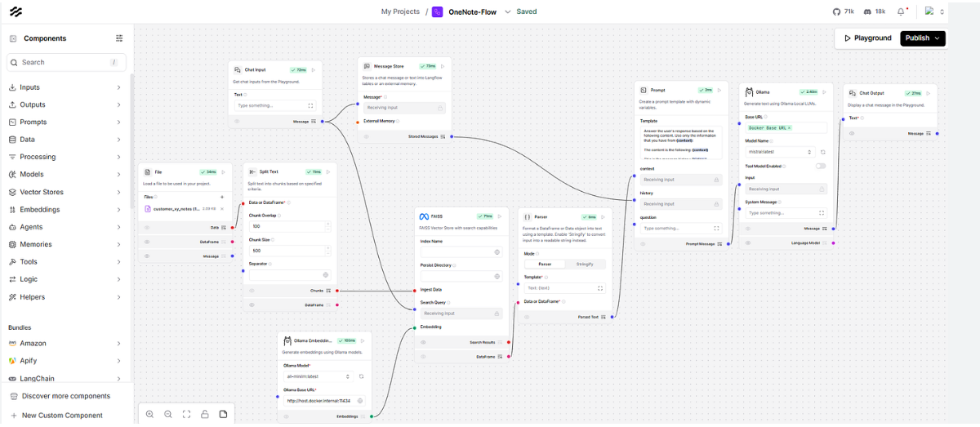Viewport: 980px width, 427px height.
Task: Run the Parser component play icon
Action: tap(604, 216)
